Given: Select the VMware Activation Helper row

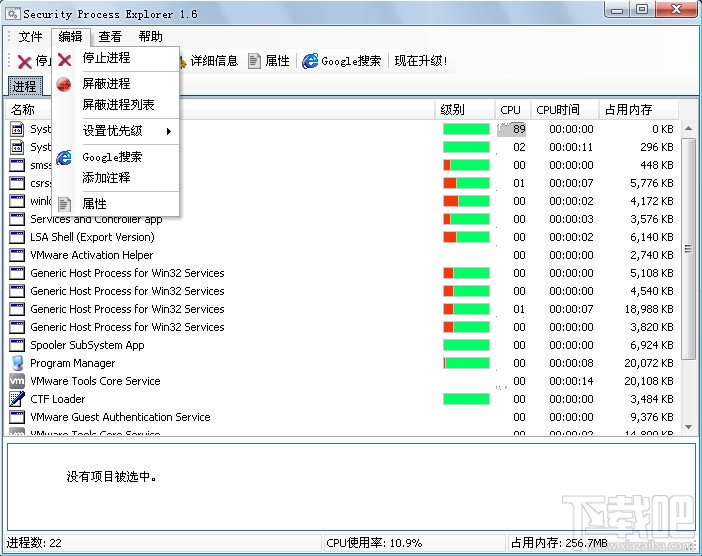Looking at the screenshot, I should [343, 255].
